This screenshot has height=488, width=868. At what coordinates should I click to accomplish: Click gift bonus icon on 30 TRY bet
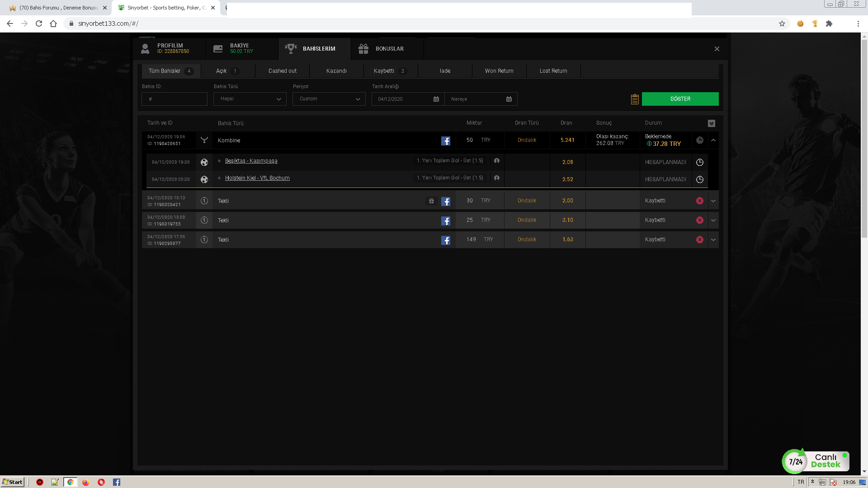(x=431, y=201)
